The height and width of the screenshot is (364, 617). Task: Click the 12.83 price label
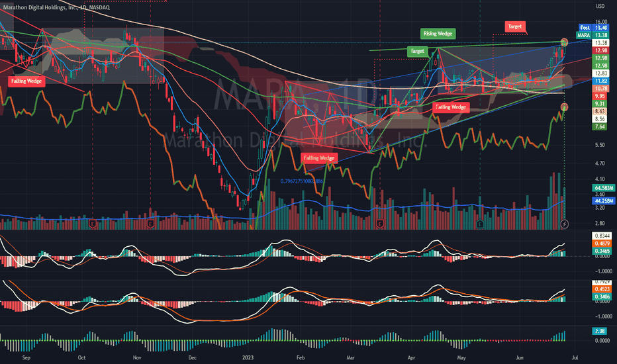pyautogui.click(x=601, y=73)
